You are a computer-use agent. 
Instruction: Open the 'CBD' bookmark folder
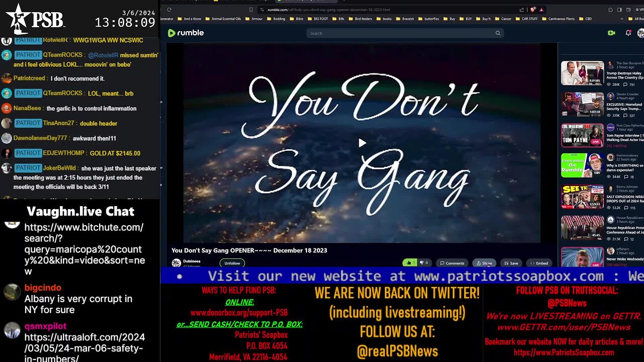586,19
